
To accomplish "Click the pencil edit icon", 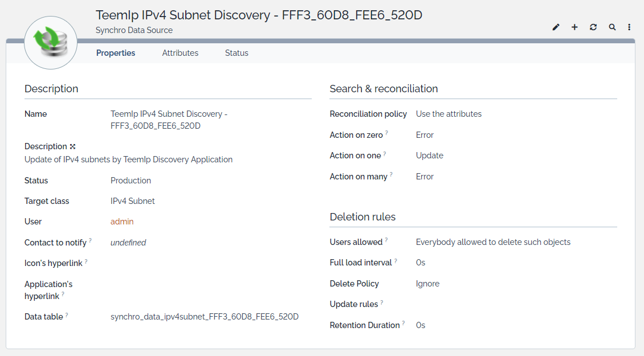I will (x=556, y=27).
